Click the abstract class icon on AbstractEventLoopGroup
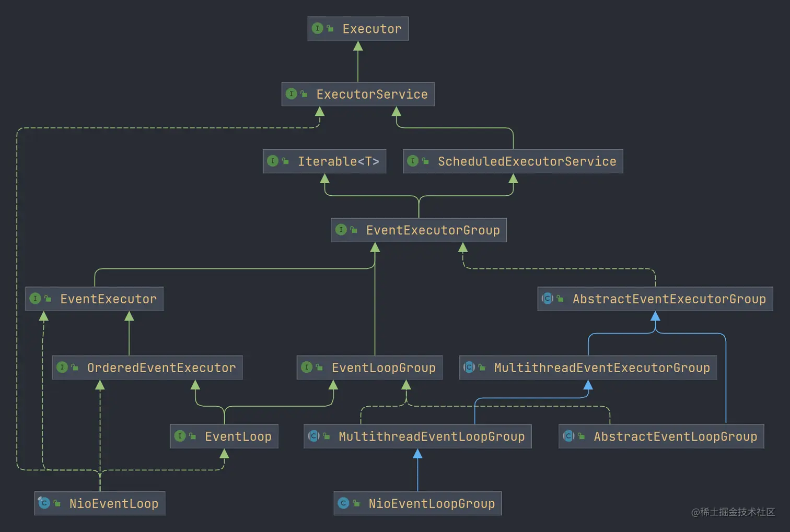Image resolution: width=790 pixels, height=532 pixels. click(568, 436)
